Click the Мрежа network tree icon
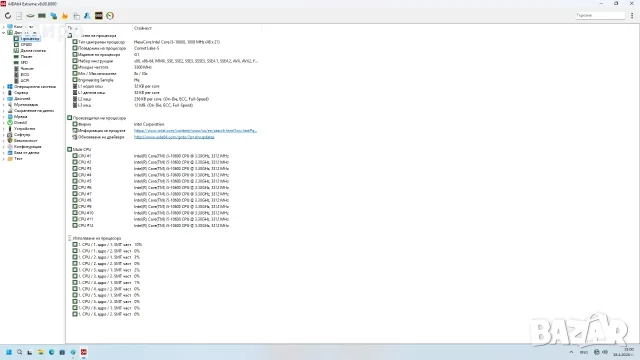This screenshot has width=640, height=360. point(10,116)
